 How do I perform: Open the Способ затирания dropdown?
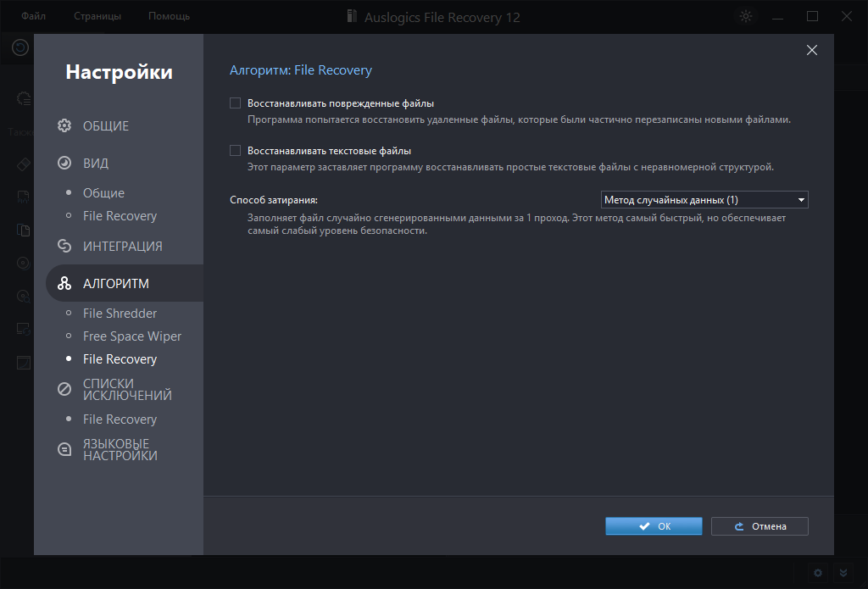click(704, 200)
